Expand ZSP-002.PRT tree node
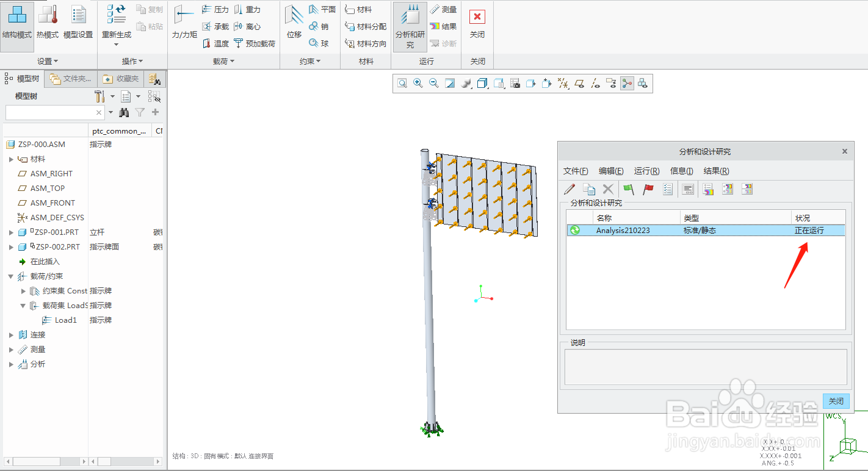Screen dimensions: 868x471 click(11, 247)
